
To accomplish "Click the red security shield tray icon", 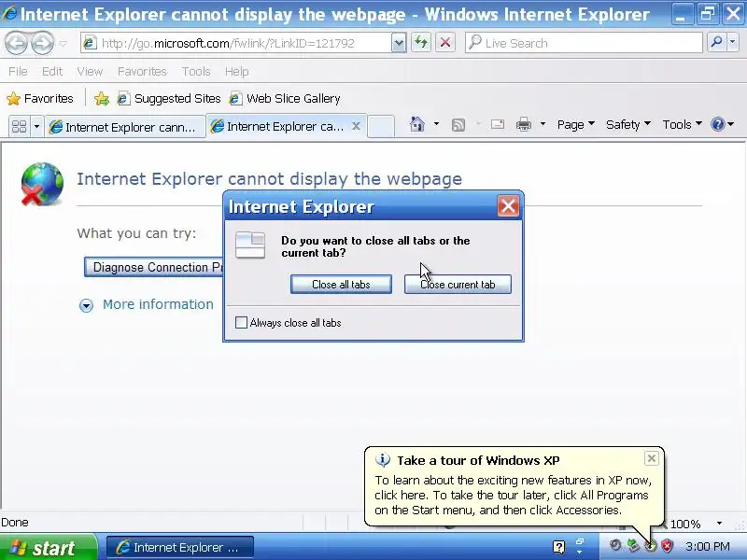I will [667, 546].
